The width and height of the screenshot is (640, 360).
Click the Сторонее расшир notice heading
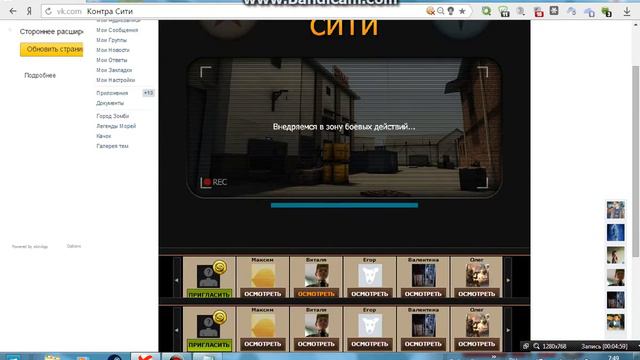tap(51, 31)
